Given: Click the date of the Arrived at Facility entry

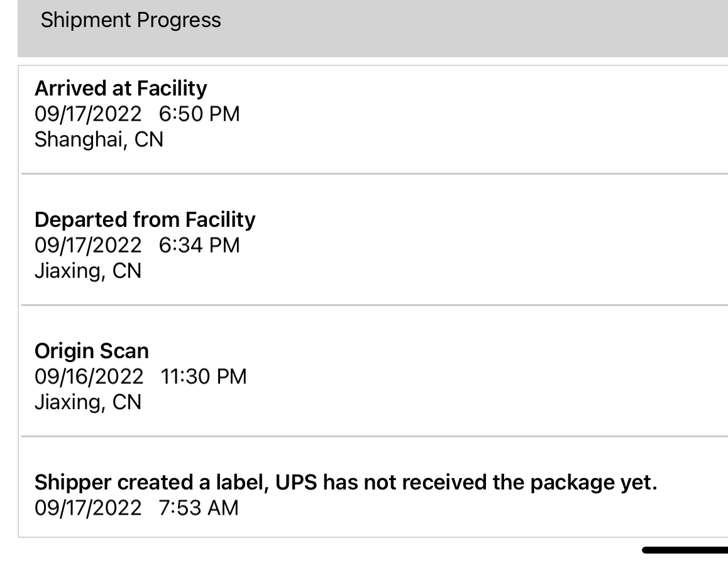Looking at the screenshot, I should point(89,114).
